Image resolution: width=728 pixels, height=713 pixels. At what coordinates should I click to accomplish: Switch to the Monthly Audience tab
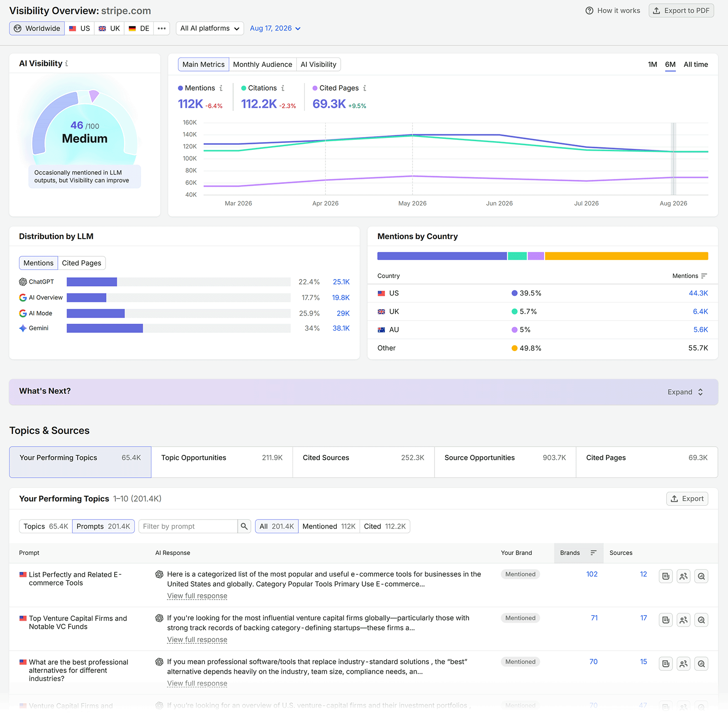[x=263, y=65]
